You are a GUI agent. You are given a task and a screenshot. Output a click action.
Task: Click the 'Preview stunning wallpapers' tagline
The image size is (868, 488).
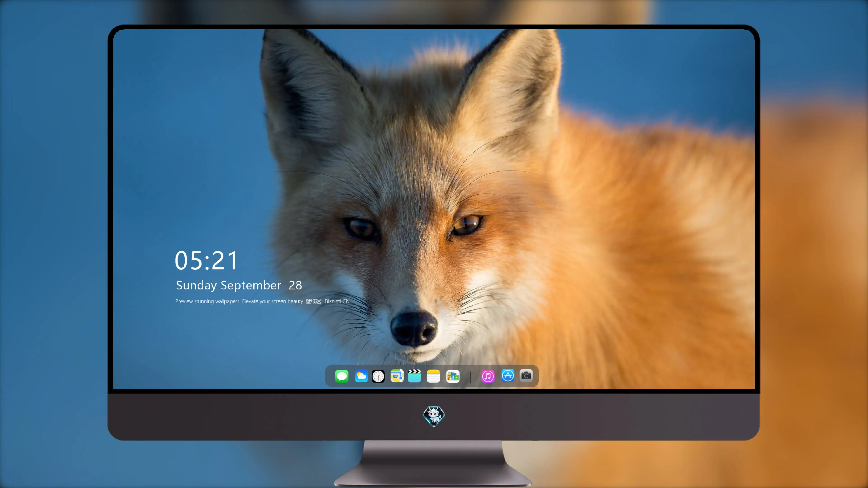coord(262,301)
